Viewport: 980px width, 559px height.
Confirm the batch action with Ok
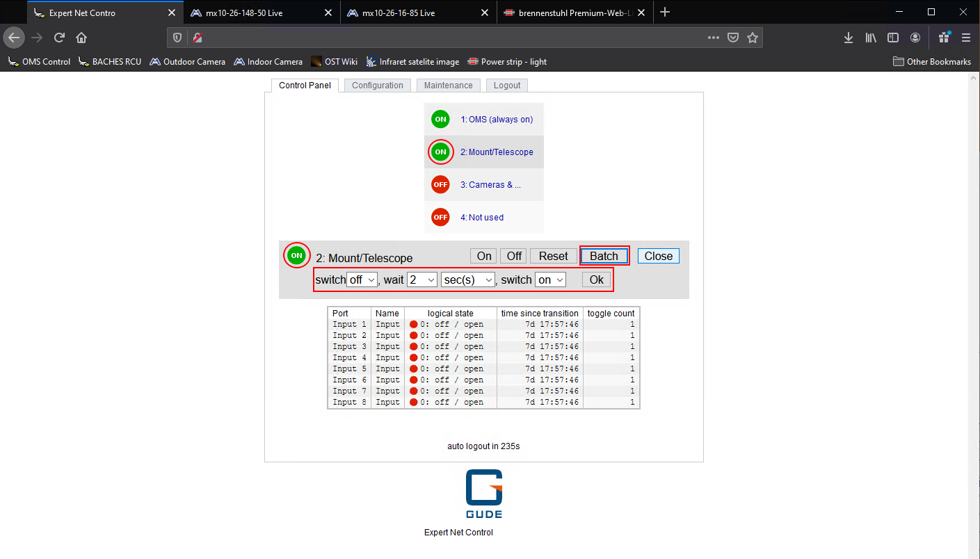(x=596, y=279)
